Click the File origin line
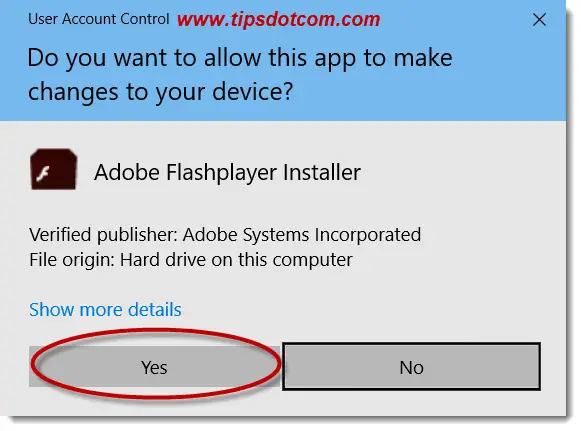581x431 pixels. tap(191, 259)
